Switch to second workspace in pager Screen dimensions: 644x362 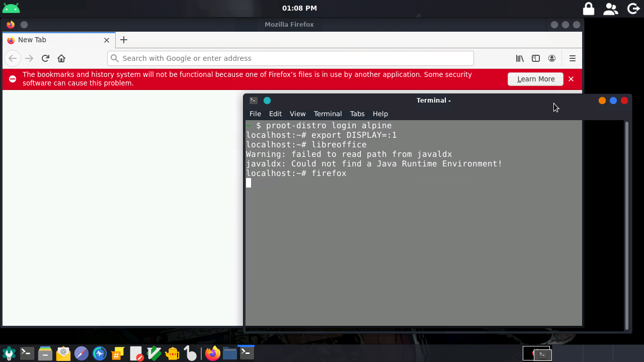coord(567,353)
